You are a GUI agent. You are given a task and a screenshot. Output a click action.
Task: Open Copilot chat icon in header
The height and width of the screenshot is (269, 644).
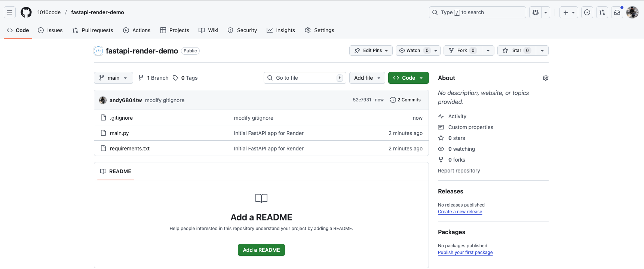[536, 12]
